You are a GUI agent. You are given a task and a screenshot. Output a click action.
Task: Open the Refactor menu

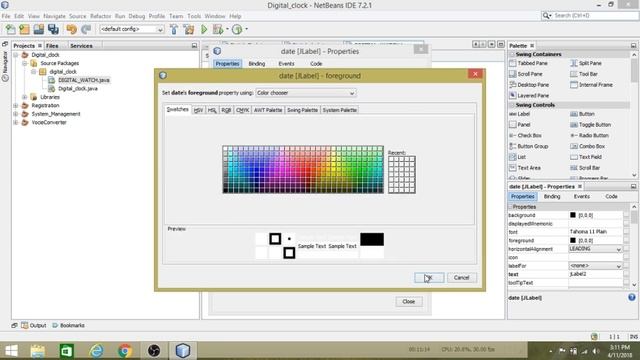tap(100, 16)
